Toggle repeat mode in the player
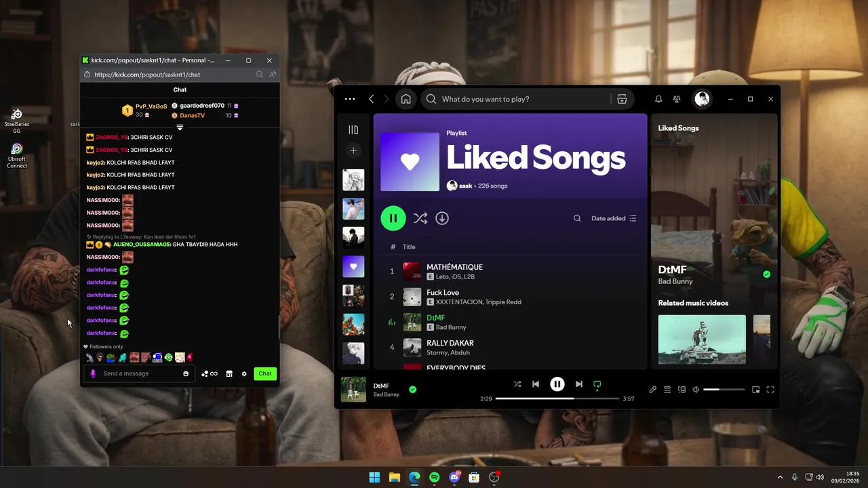The image size is (868, 488). (x=597, y=384)
